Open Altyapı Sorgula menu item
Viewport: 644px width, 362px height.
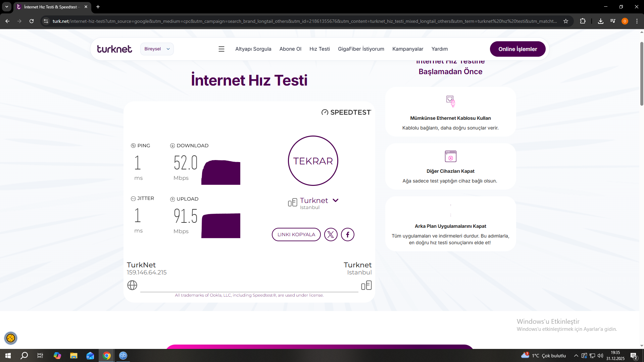(x=253, y=49)
